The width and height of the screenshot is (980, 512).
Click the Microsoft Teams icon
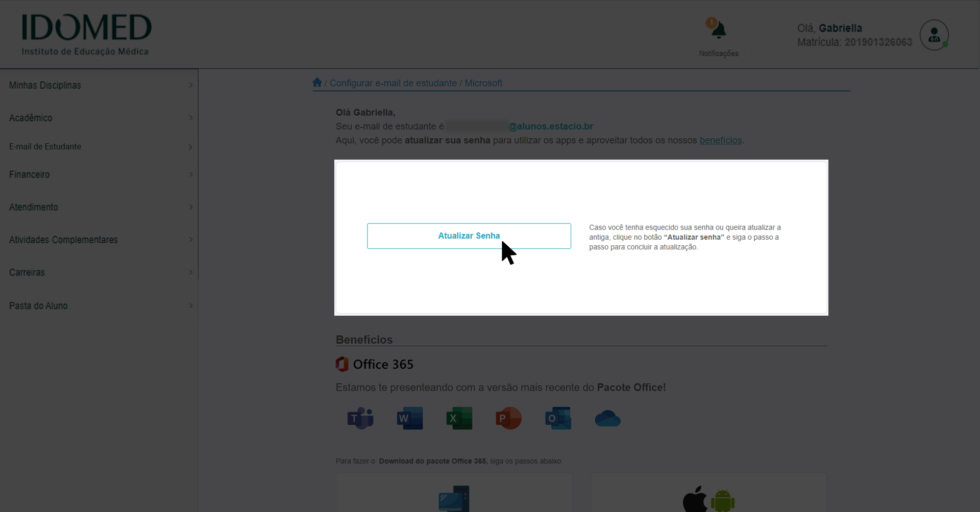360,418
